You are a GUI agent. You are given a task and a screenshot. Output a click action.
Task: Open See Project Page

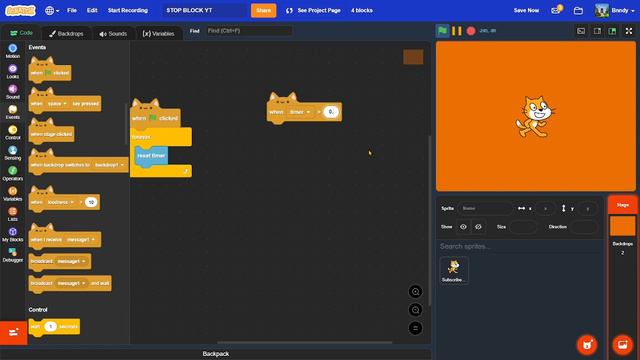tap(313, 10)
